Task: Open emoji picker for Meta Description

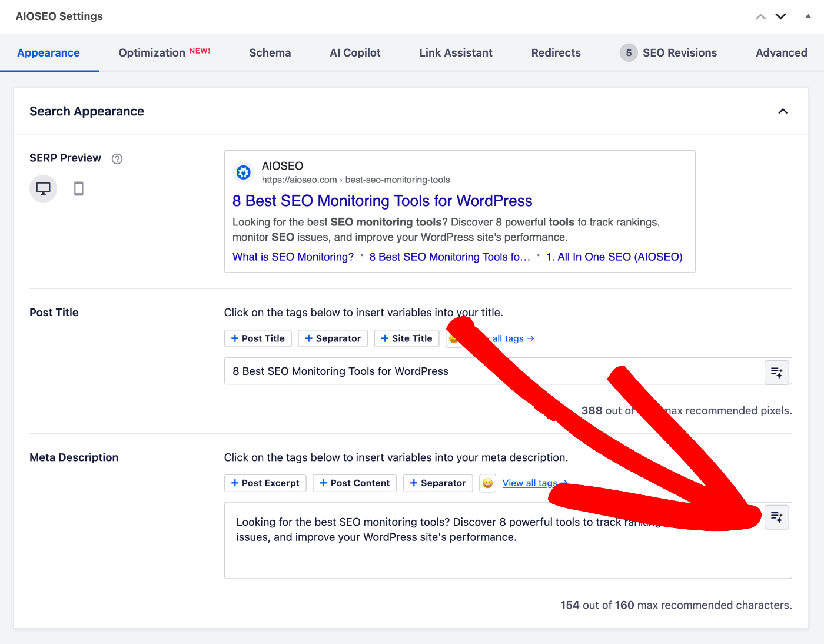Action: point(487,483)
